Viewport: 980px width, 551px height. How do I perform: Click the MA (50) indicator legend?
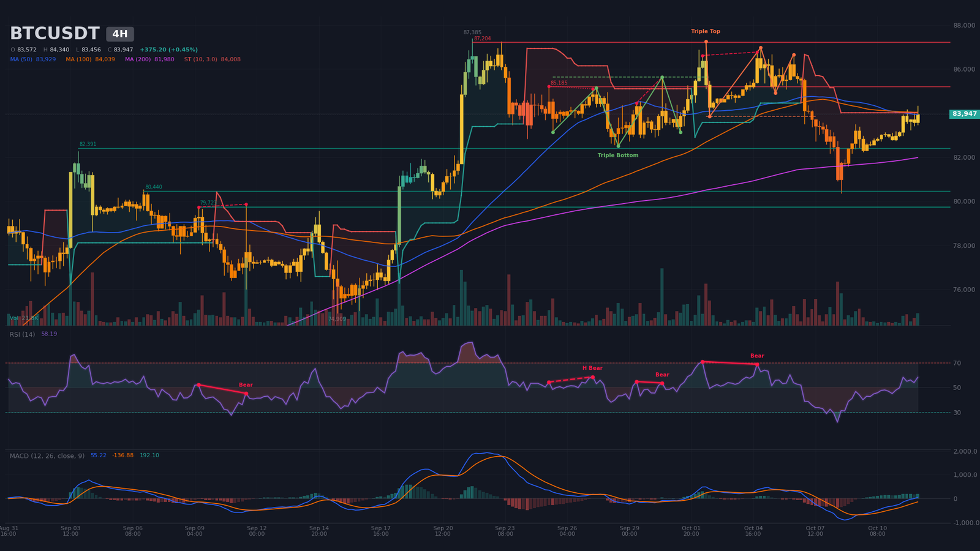coord(33,59)
